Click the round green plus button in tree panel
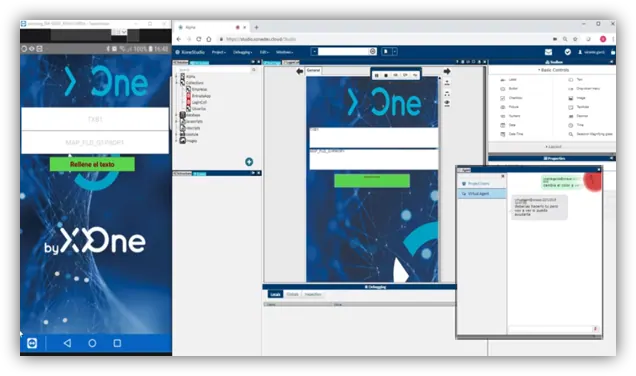This screenshot has height=376, width=636. click(249, 162)
